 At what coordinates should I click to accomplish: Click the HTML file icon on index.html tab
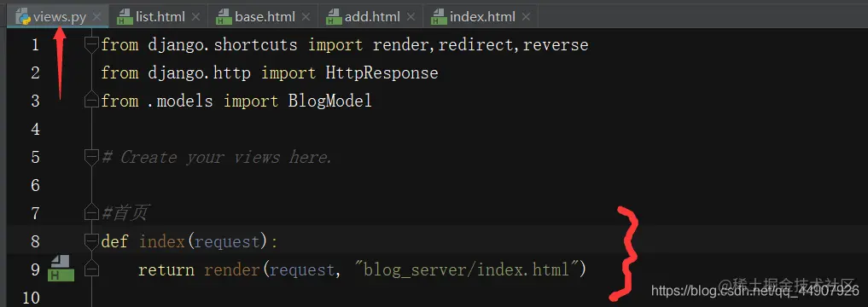point(439,17)
